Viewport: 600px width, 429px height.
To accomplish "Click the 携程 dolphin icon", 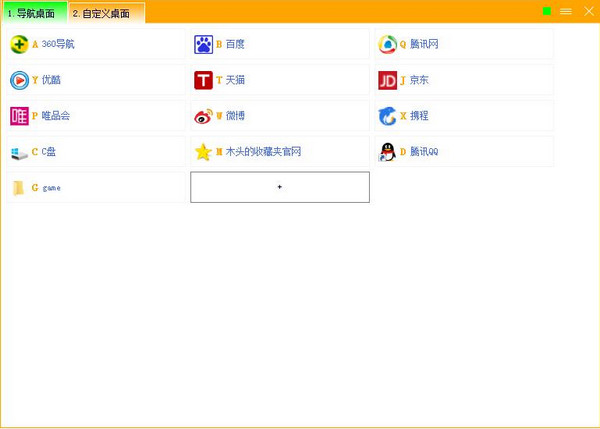I will 387,116.
